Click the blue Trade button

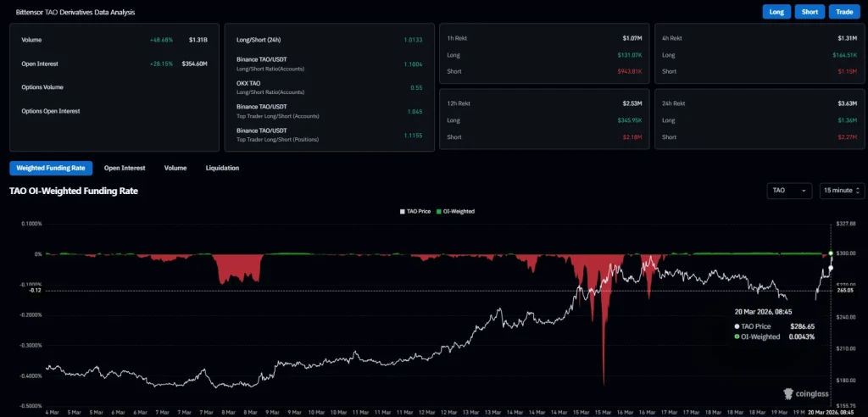coord(844,12)
